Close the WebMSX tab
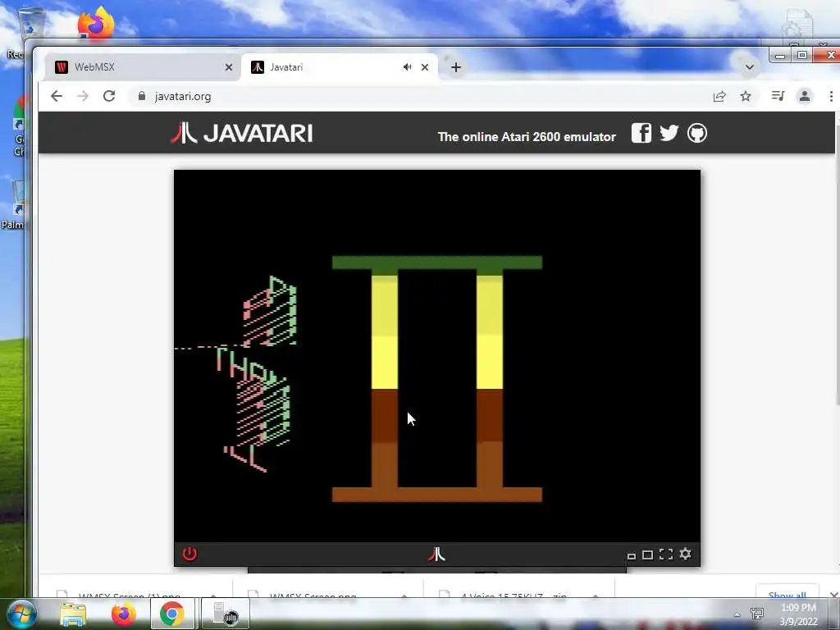 229,67
